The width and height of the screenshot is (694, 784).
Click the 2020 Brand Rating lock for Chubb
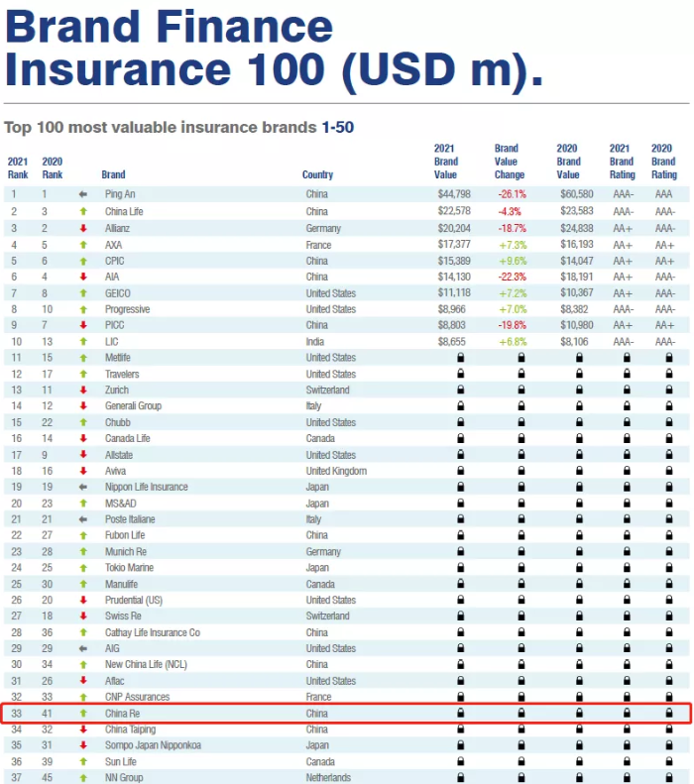669,422
